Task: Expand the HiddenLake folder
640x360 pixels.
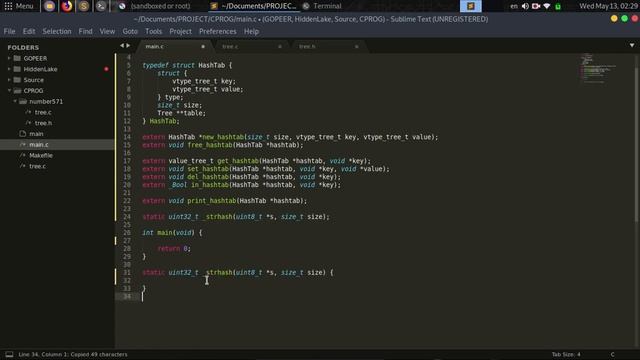Action: [9, 69]
